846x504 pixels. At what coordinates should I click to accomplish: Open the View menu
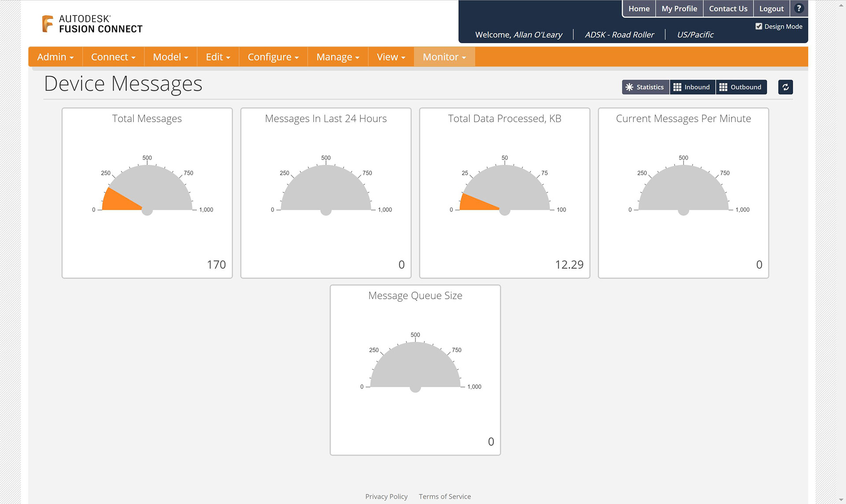pyautogui.click(x=390, y=57)
